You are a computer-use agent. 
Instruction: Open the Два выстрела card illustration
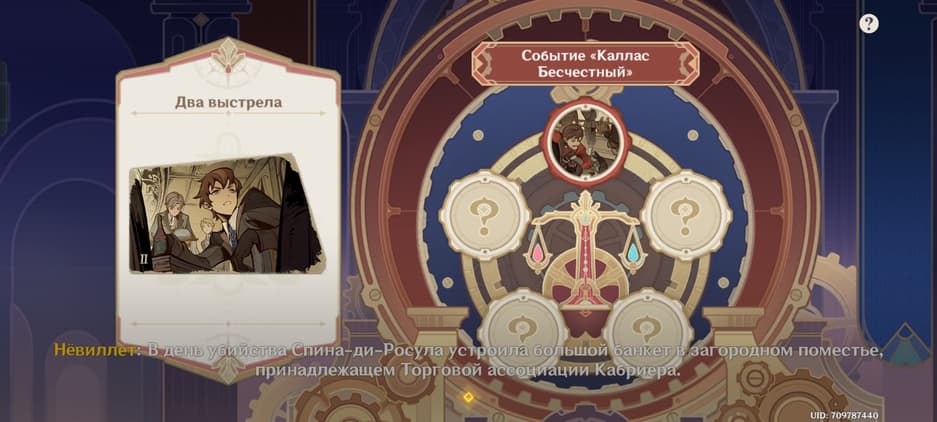(226, 214)
